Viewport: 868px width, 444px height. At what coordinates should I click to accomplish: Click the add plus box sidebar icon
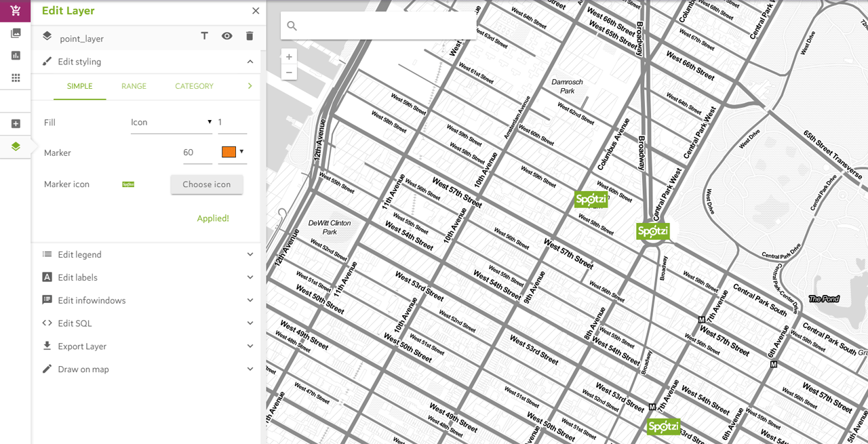click(x=16, y=124)
